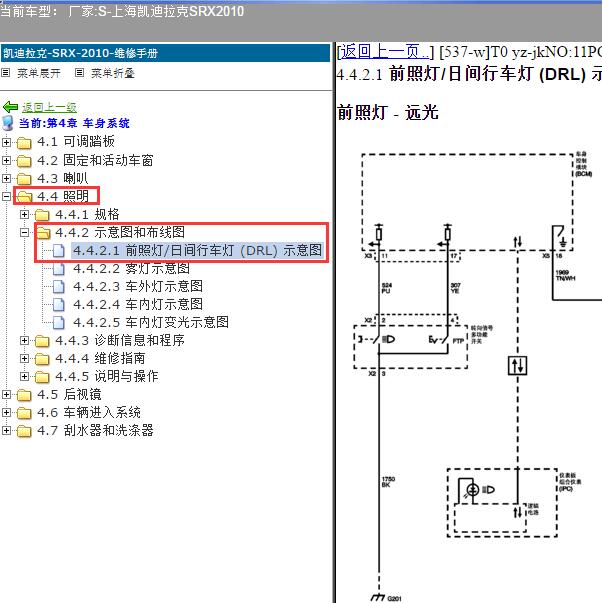Expand the 4.4.1 规格 node
Image resolution: width=602 pixels, height=603 pixels.
(x=24, y=215)
